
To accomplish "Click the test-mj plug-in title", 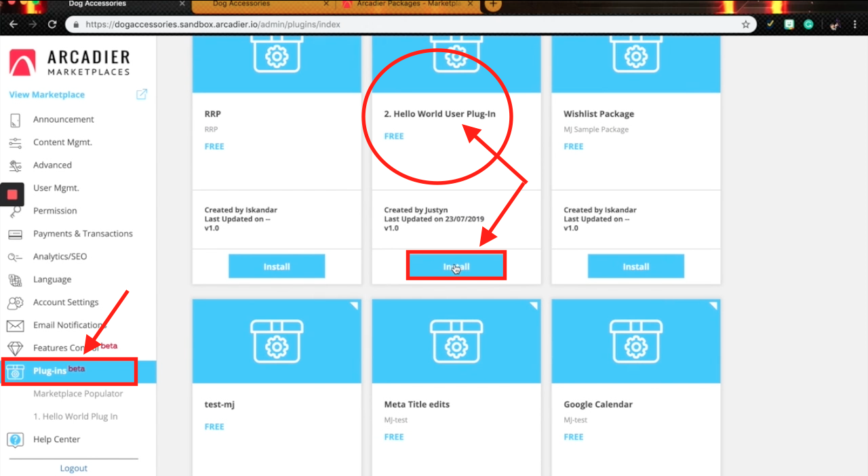I will (x=220, y=405).
